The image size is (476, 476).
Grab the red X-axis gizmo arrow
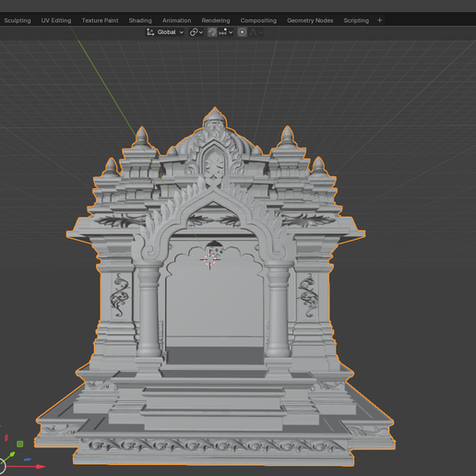pos(41,467)
